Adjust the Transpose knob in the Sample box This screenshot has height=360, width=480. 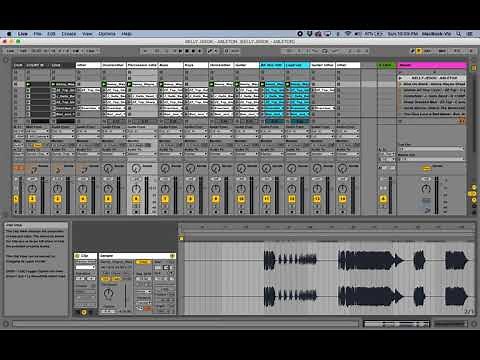108,293
